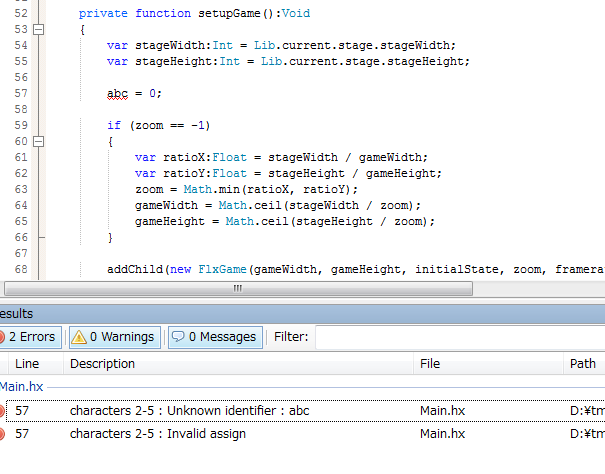Image resolution: width=605 pixels, height=474 pixels.
Task: Collapse the Main.hx results group
Action: tap(22, 386)
